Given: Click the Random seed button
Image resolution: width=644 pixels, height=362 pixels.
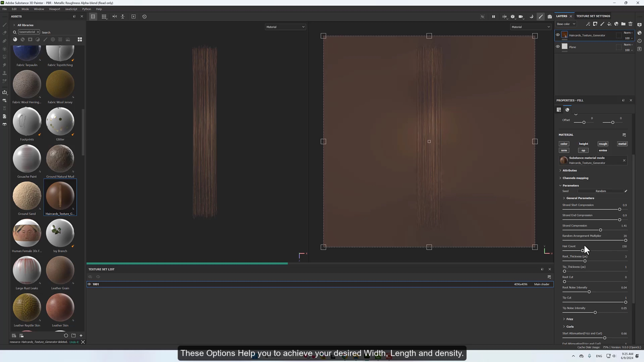Looking at the screenshot, I should coord(601,191).
